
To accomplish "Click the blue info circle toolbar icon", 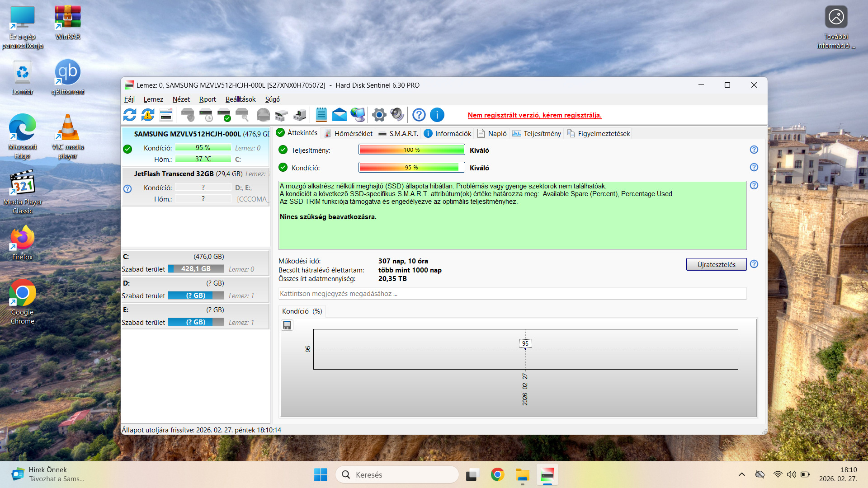I will [437, 115].
